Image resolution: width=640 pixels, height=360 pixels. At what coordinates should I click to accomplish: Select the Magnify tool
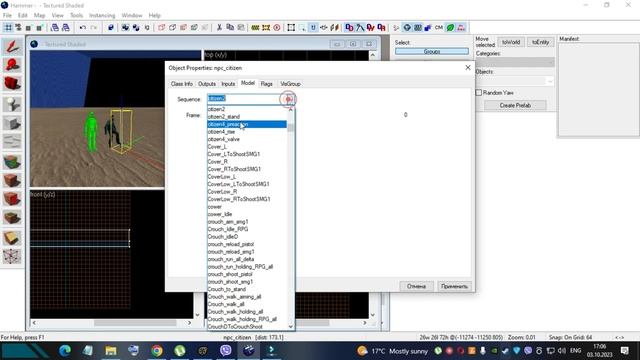(x=12, y=65)
